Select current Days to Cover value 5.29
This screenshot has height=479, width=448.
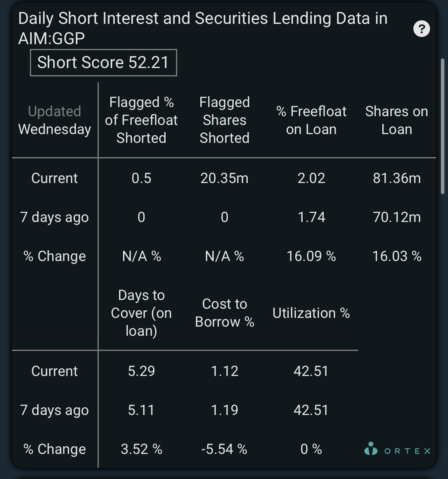click(141, 371)
